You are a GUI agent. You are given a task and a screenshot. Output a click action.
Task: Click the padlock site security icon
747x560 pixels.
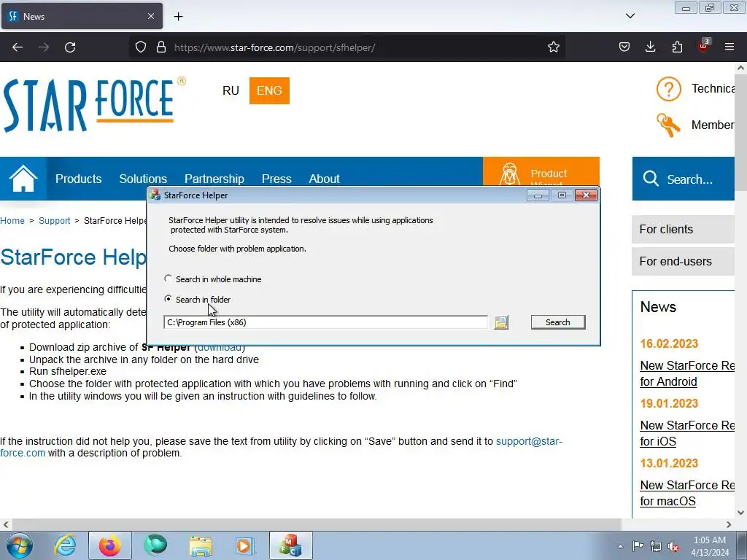161,47
